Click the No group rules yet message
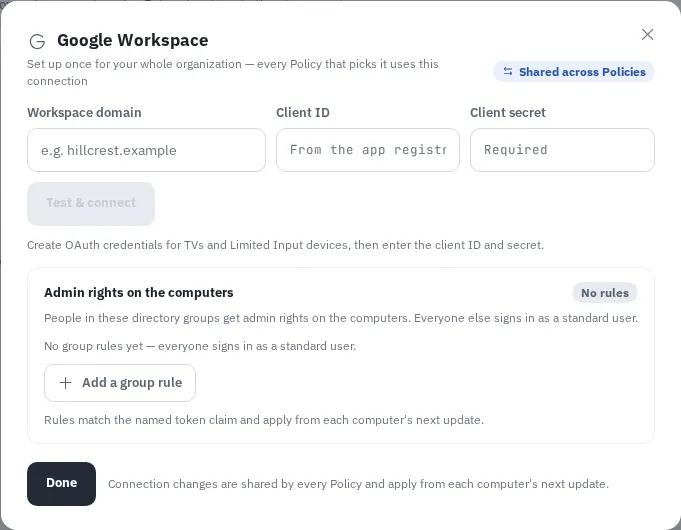This screenshot has height=530, width=681. 200,346
